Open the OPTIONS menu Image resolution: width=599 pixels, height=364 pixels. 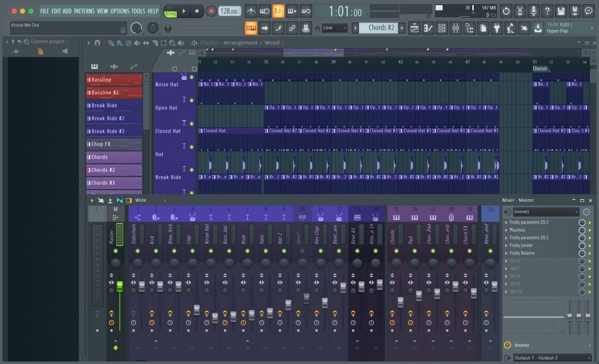coord(120,11)
